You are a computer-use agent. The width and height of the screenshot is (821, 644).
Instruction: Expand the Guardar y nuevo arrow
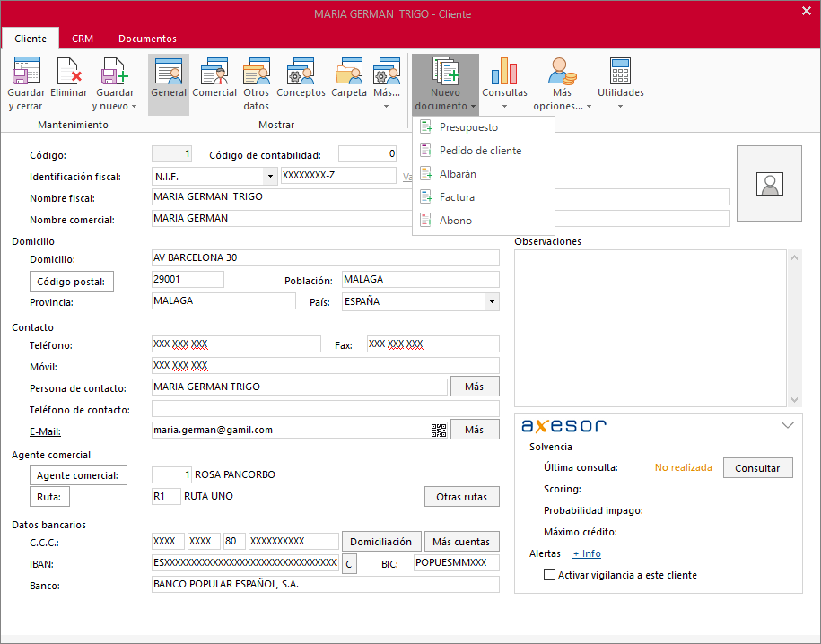point(134,106)
